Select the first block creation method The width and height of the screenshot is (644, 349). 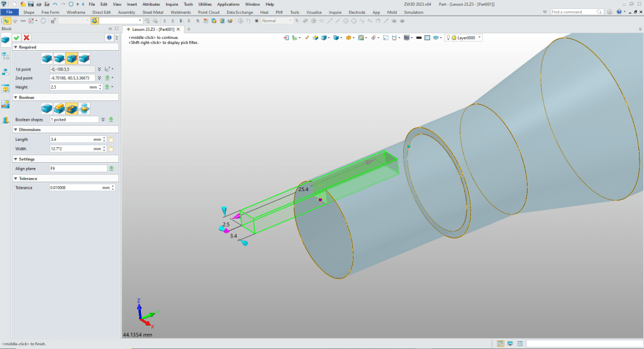pos(47,58)
